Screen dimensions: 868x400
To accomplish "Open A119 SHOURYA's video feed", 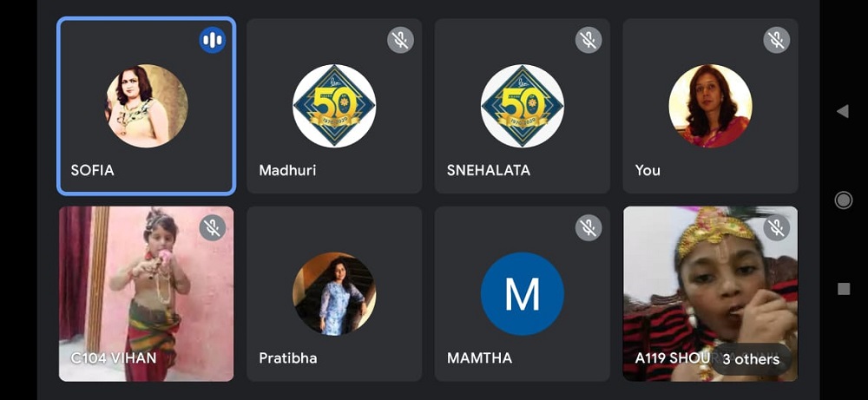I will [x=710, y=294].
